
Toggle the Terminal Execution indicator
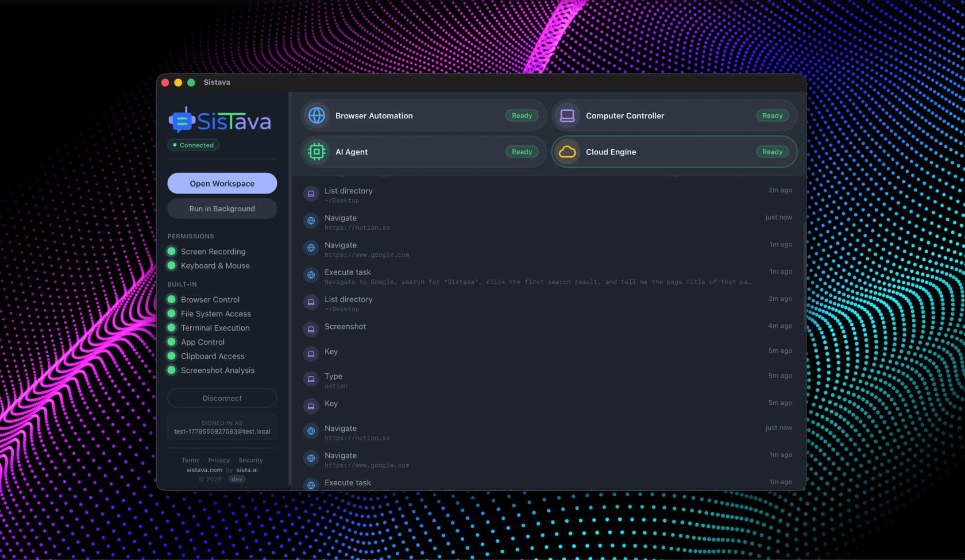(x=171, y=327)
